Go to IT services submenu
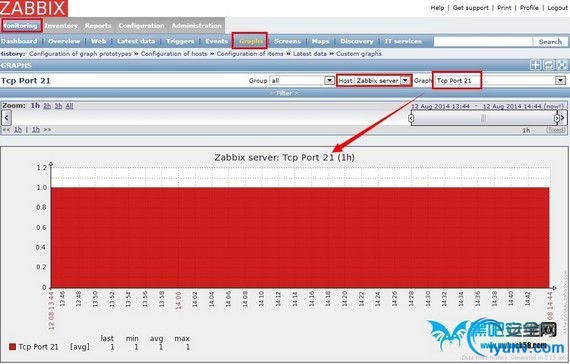Image resolution: width=570 pixels, height=364 pixels. click(403, 41)
